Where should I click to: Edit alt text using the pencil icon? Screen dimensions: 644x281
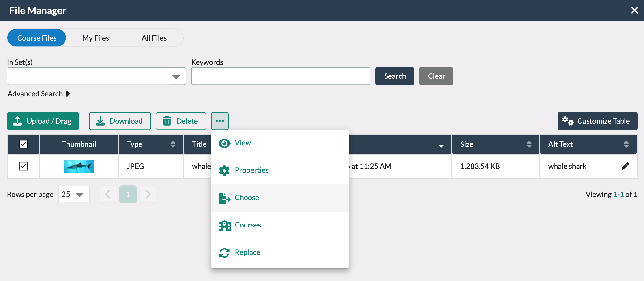pos(625,166)
